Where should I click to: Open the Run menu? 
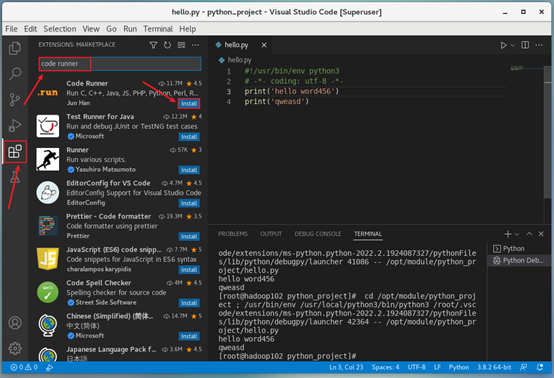coord(130,29)
